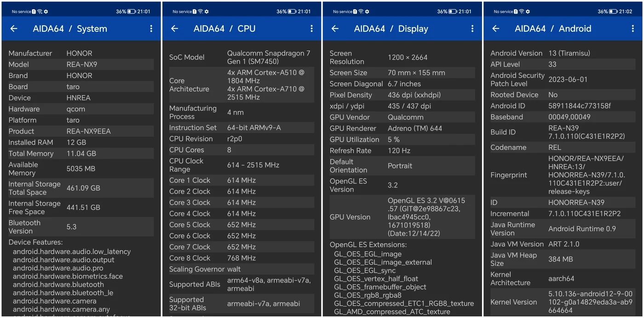Select Total Memory 11.04 GB row
This screenshot has width=644, height=318.
tap(81, 153)
